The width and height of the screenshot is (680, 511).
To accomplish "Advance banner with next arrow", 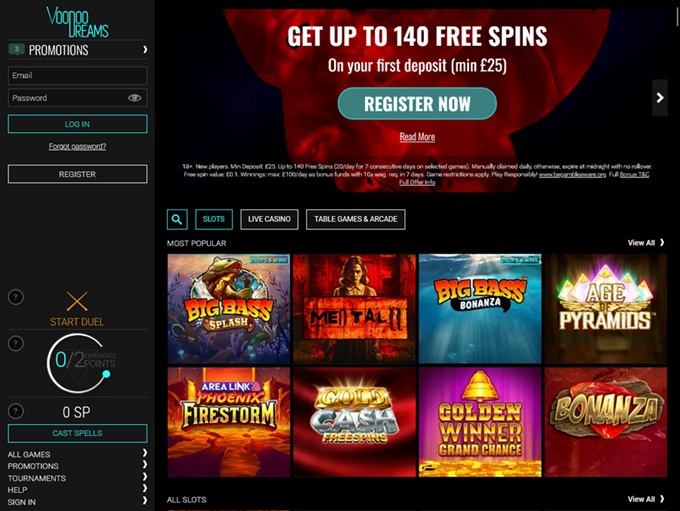I will coord(660,98).
